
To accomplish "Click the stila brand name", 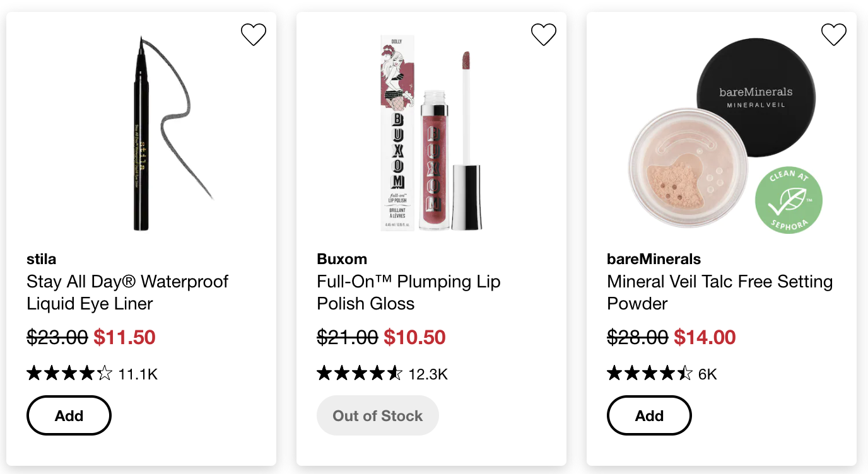I will tap(41, 259).
